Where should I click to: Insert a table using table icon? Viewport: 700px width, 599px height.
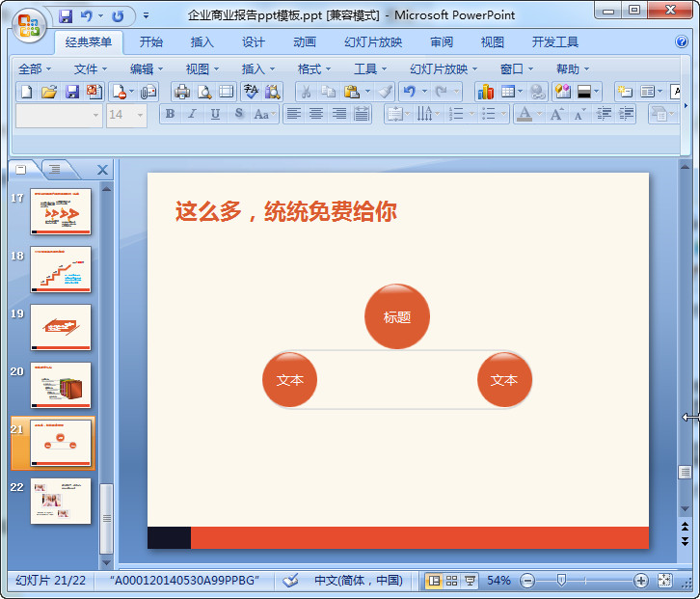[x=507, y=92]
